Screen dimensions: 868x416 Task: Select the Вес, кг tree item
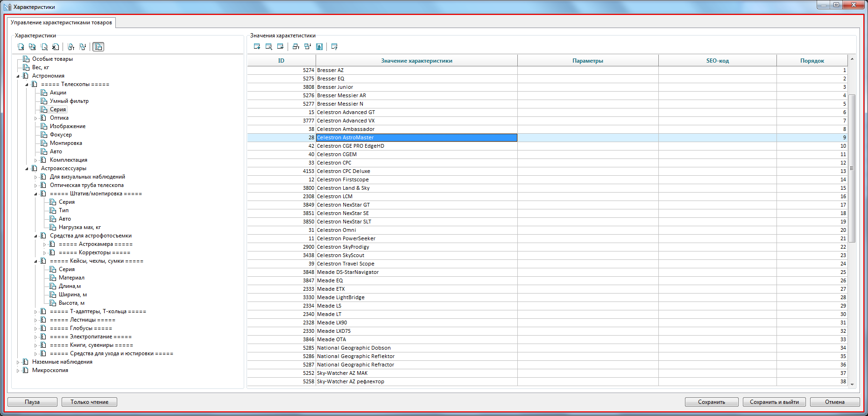41,68
